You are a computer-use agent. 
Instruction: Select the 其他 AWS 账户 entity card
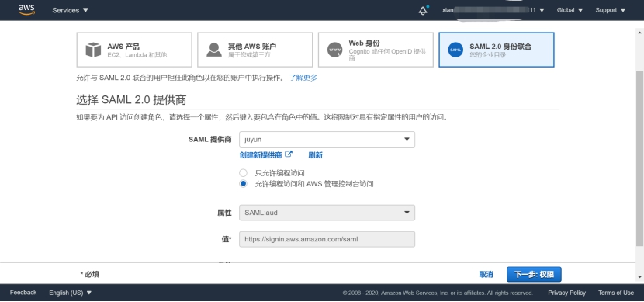click(x=255, y=50)
